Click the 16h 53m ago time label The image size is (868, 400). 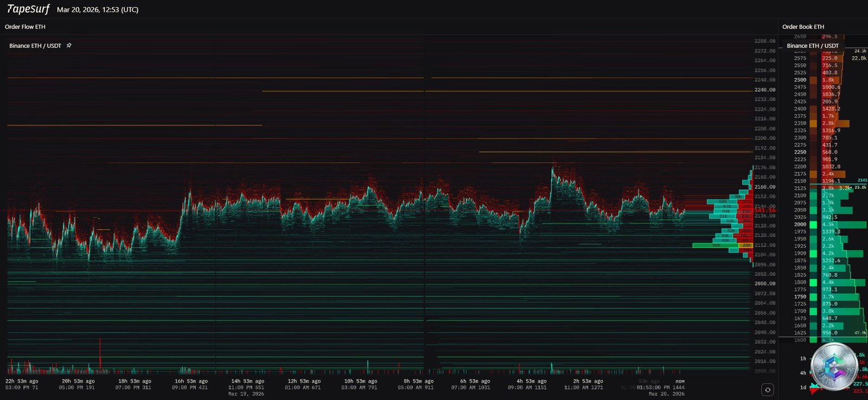coord(191,381)
